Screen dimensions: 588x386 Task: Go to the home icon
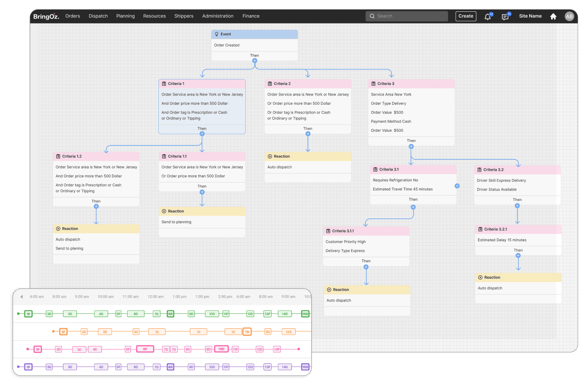pyautogui.click(x=553, y=16)
